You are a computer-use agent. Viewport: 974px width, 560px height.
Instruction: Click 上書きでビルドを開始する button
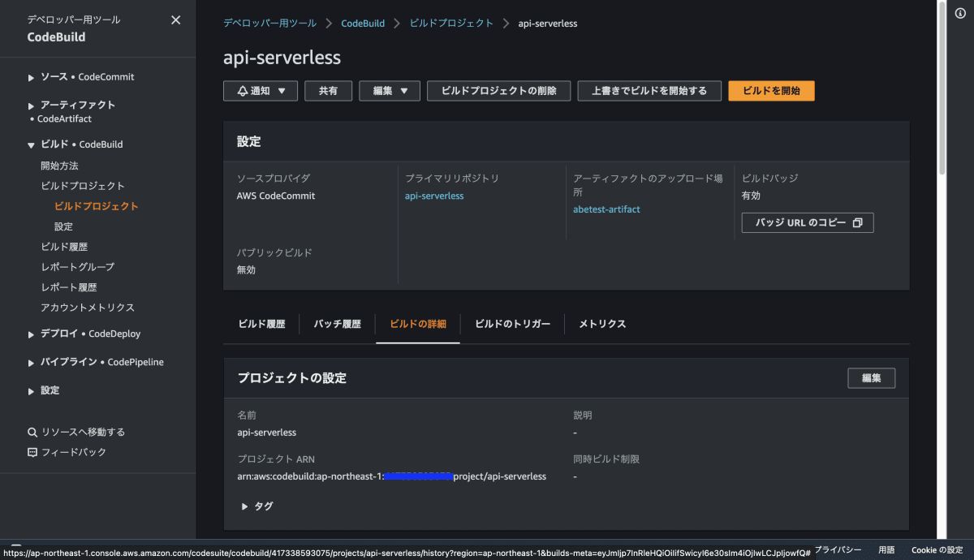pos(649,91)
